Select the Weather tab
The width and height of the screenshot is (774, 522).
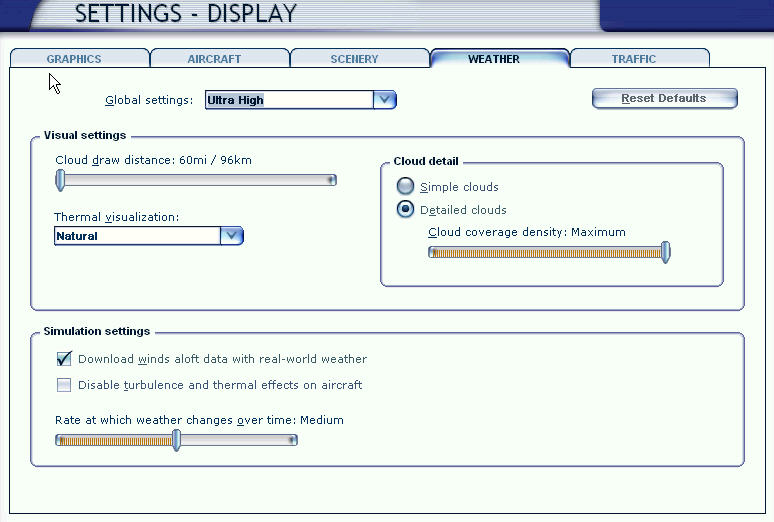click(x=494, y=59)
